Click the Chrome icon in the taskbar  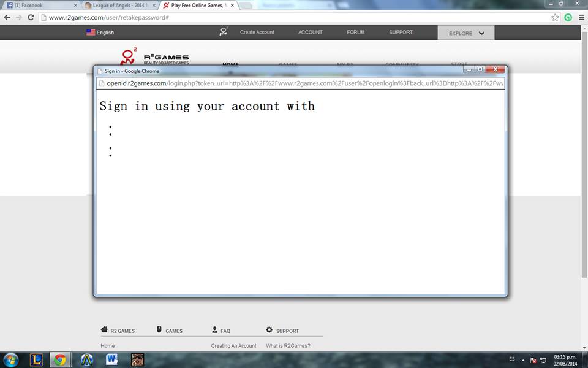click(x=60, y=359)
